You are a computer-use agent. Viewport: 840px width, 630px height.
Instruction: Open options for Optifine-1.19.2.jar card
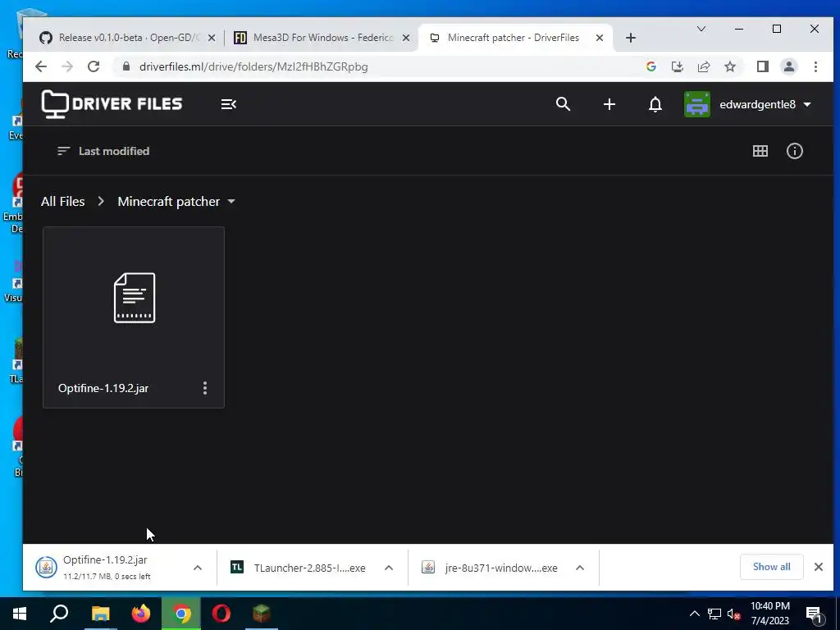[204, 388]
